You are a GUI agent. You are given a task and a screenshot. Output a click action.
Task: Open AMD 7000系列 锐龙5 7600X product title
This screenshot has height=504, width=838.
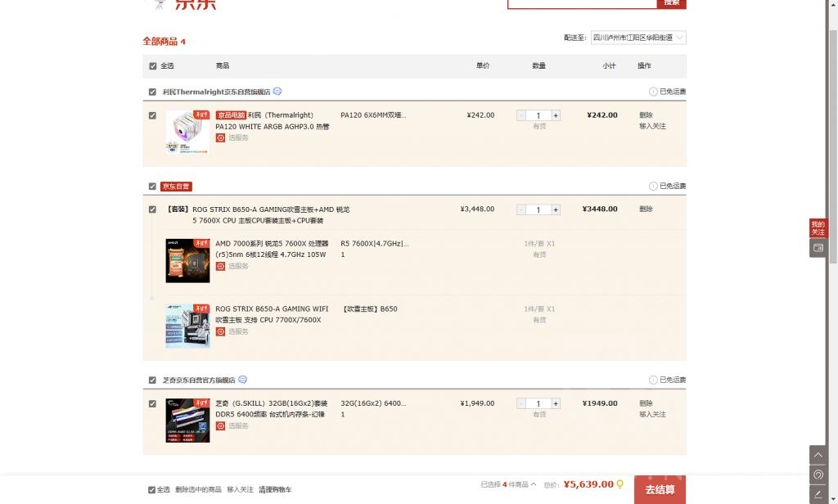pos(272,249)
